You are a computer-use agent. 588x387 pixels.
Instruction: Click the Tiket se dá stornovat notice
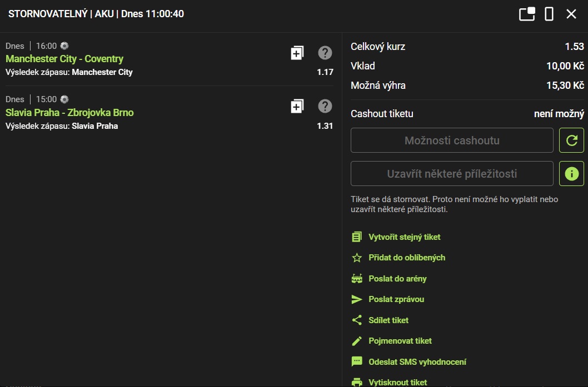pos(455,204)
